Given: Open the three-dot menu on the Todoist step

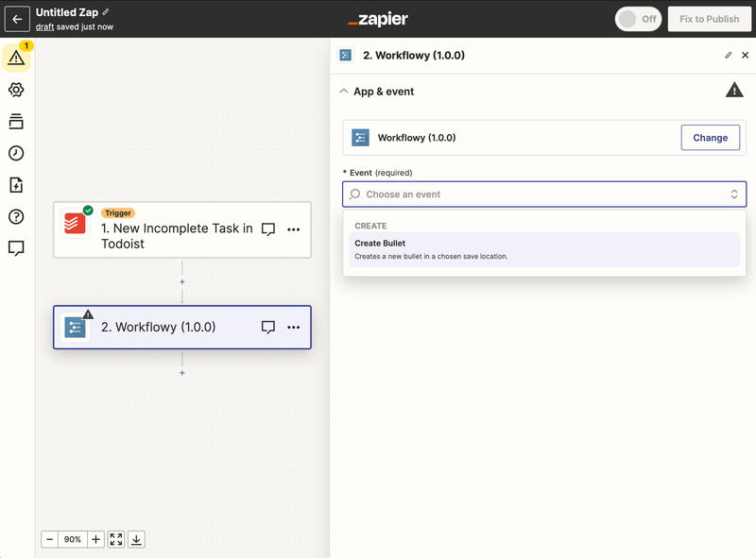Looking at the screenshot, I should pyautogui.click(x=295, y=229).
